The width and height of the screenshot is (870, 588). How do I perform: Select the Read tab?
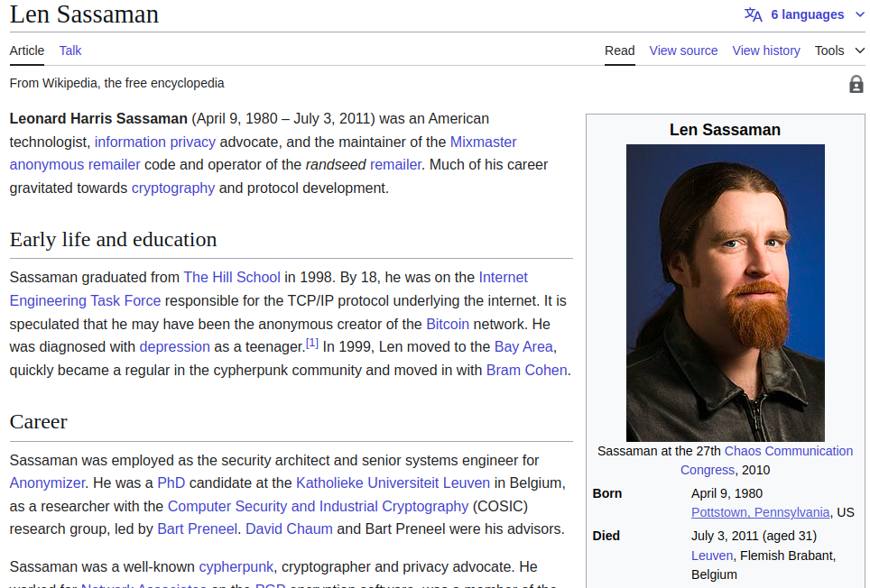[x=620, y=51]
